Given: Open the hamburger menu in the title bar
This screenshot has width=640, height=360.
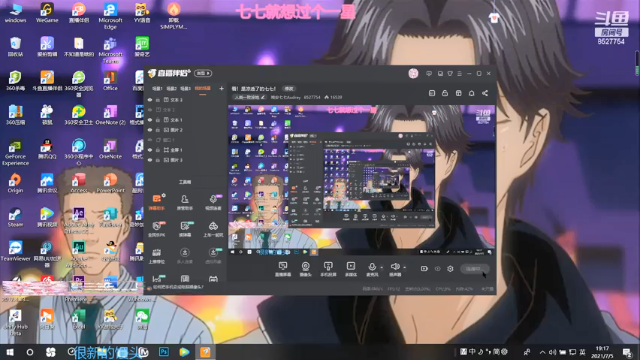Looking at the screenshot, I should pos(460,73).
